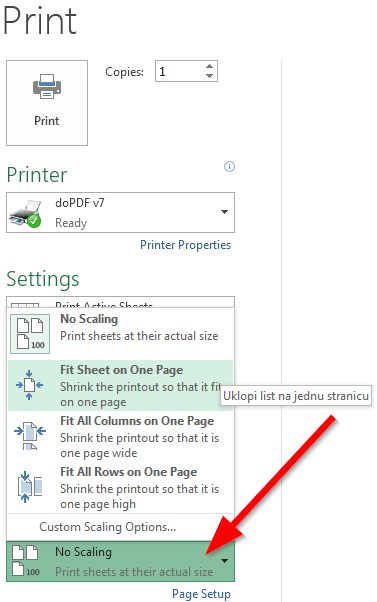Click the Printer section heading
The image size is (377, 602).
coord(37,175)
